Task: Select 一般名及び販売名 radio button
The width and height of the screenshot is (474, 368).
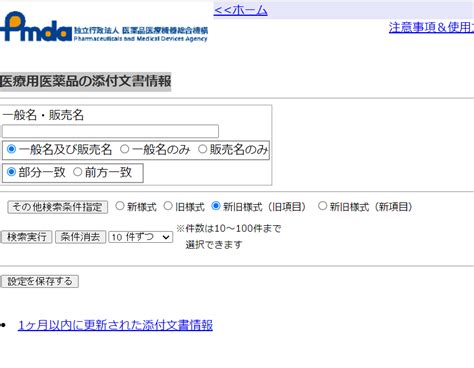Action: point(11,149)
